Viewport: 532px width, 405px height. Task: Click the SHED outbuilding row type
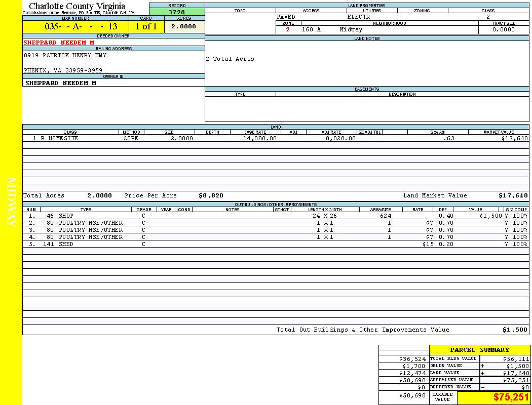(x=66, y=244)
